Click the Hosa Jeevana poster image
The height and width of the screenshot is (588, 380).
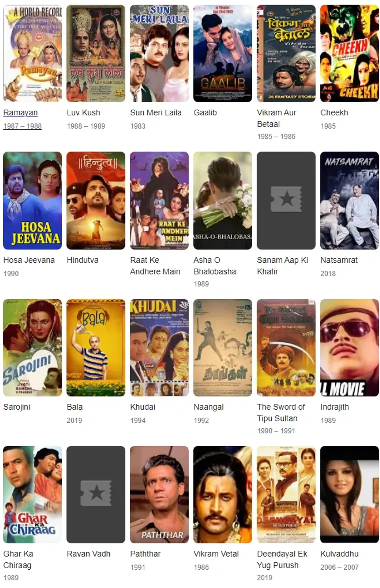coord(33,200)
